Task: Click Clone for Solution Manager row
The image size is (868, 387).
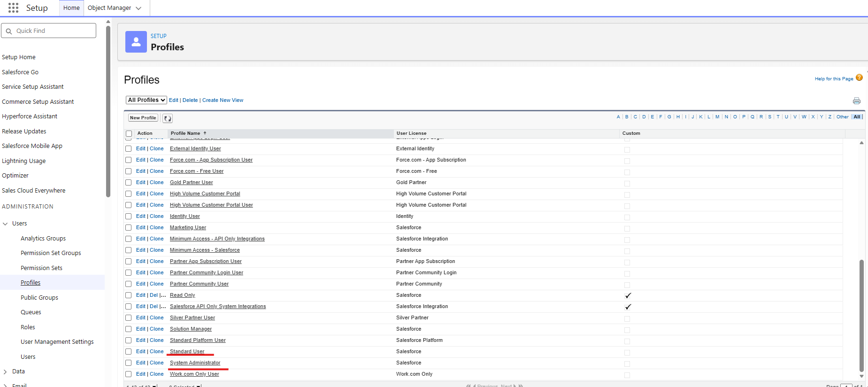Action: click(157, 329)
